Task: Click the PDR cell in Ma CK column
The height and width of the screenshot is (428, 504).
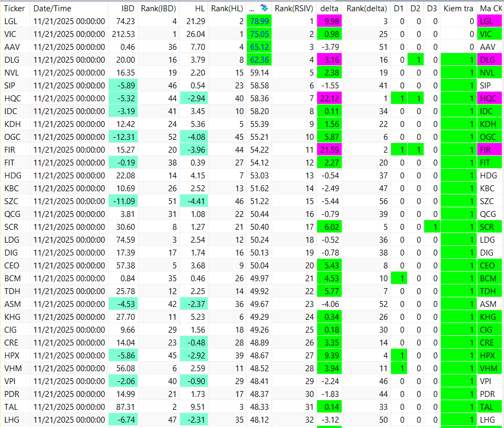Action: click(x=490, y=394)
